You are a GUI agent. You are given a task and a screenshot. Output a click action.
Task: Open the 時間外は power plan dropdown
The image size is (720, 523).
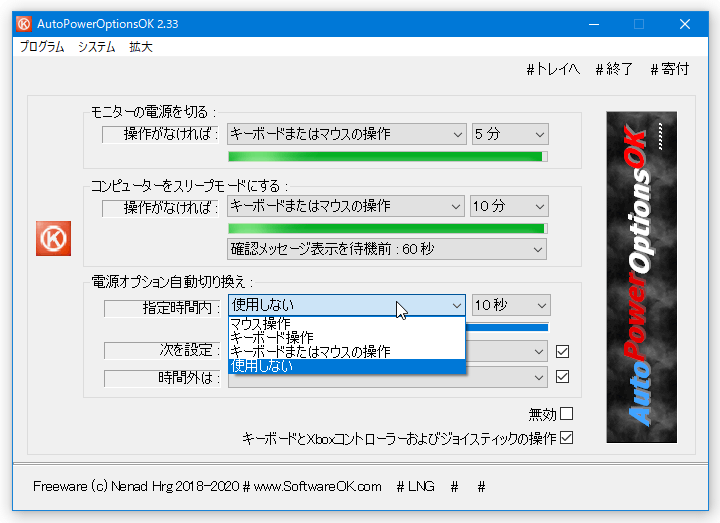point(388,377)
